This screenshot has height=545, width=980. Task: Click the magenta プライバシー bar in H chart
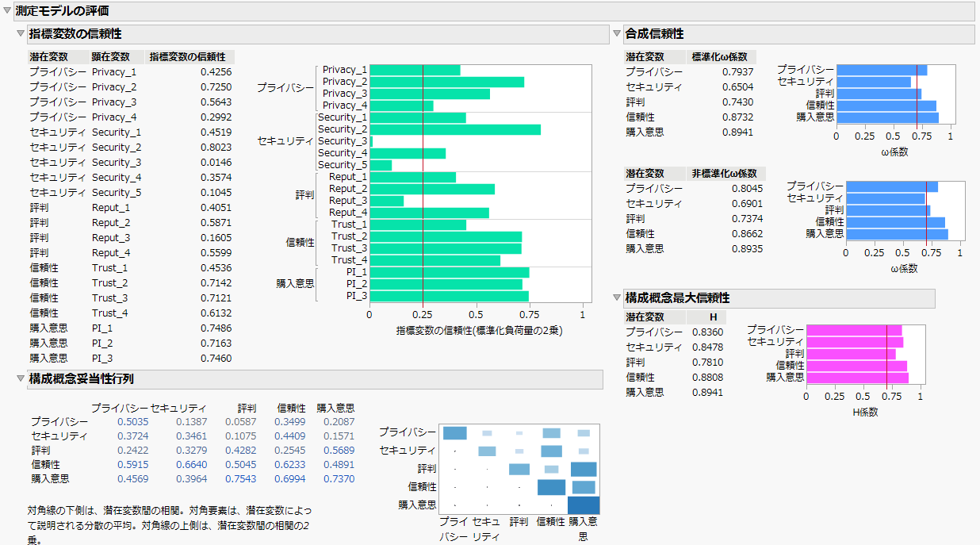854,330
